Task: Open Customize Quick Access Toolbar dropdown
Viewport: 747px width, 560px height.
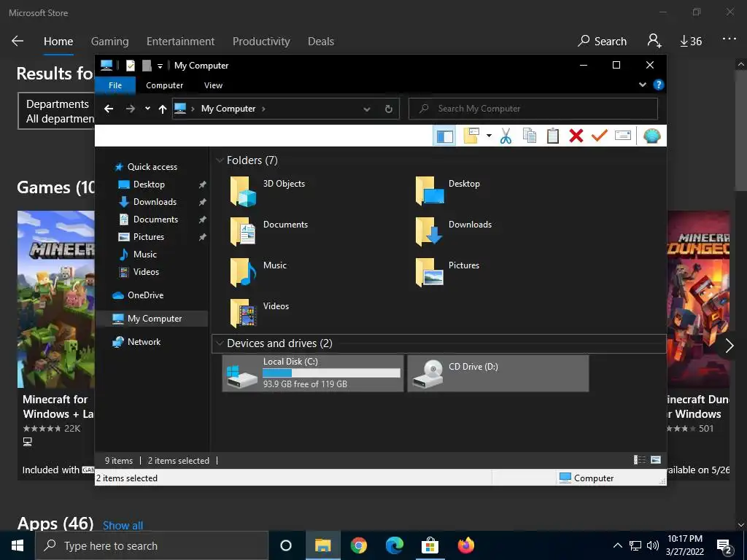Action: [160, 66]
